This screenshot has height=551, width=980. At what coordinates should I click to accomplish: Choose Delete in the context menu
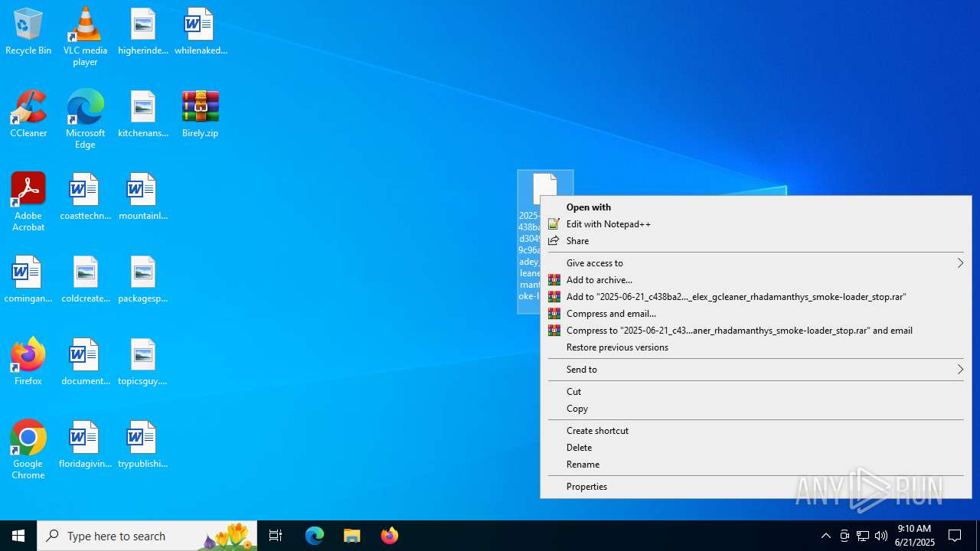click(756, 447)
